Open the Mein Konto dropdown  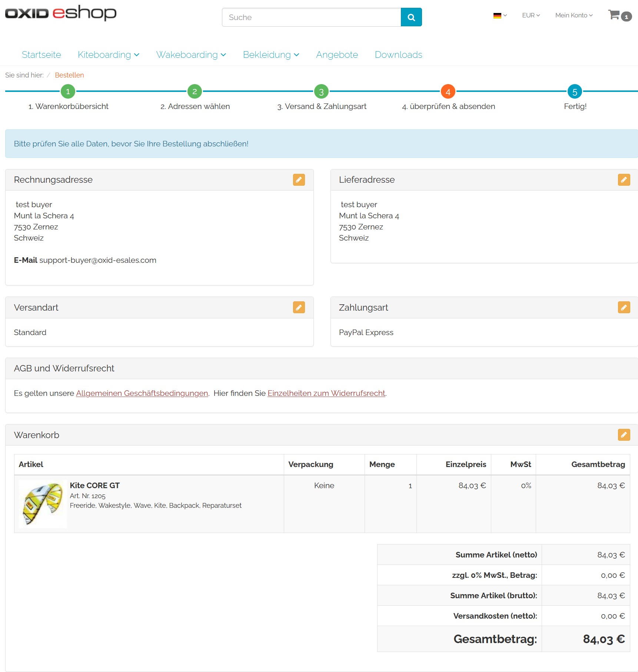(574, 16)
